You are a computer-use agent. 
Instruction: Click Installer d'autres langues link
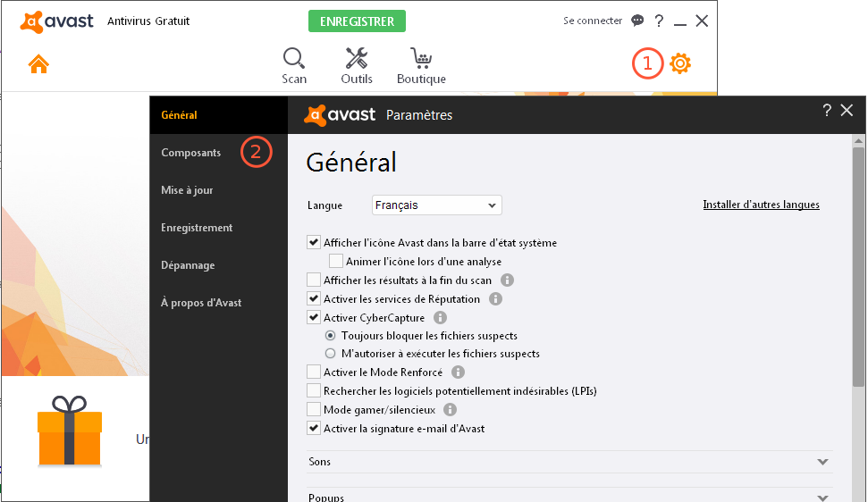coord(761,205)
